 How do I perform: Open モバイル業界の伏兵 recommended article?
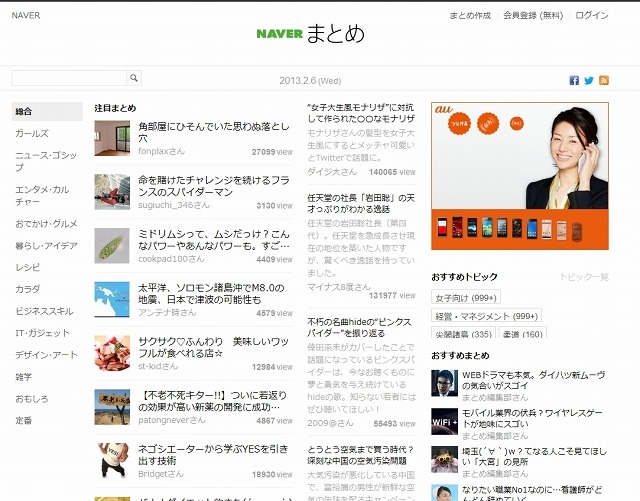531,419
